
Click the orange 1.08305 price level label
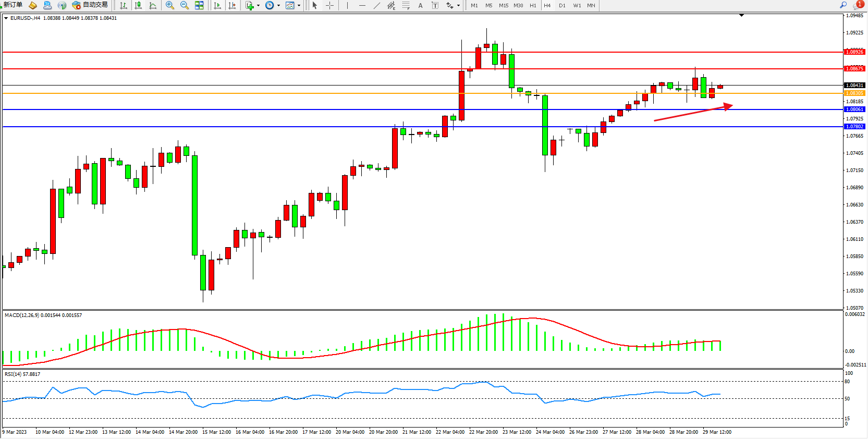(x=854, y=93)
